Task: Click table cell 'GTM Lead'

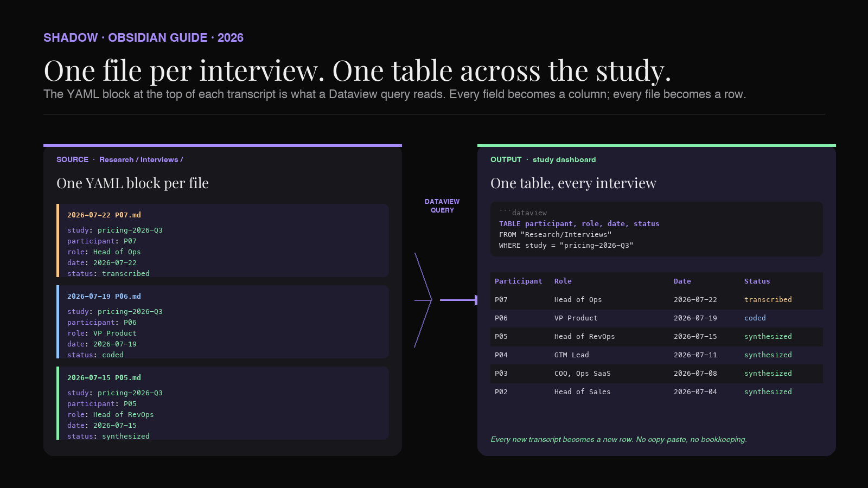Action: (572, 355)
